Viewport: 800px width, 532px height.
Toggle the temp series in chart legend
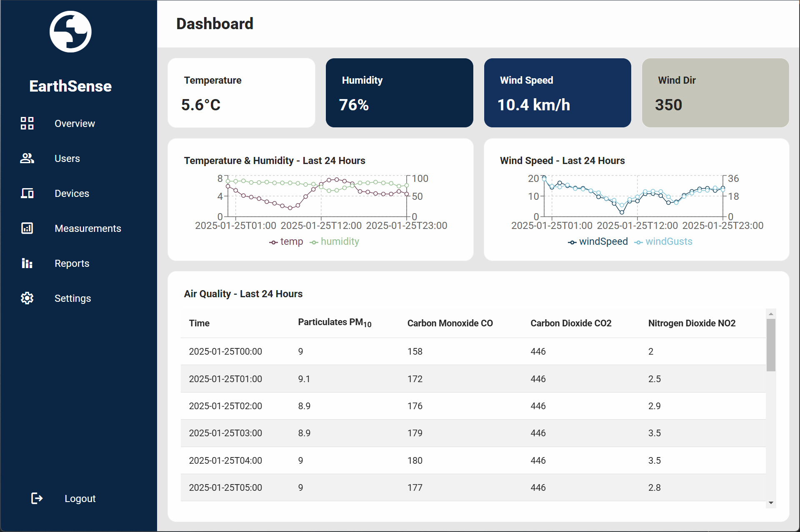[x=287, y=242]
